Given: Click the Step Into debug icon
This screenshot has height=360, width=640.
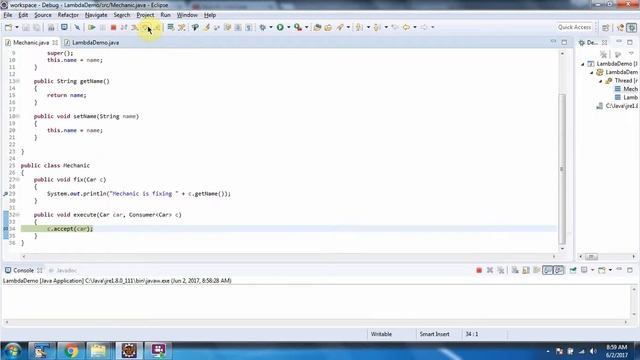Looking at the screenshot, I should [x=134, y=27].
